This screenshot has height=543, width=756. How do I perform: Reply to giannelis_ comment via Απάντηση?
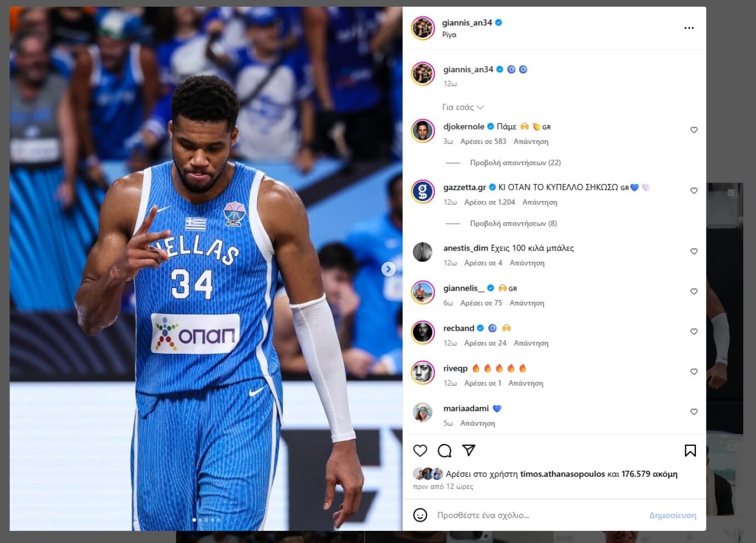[527, 303]
